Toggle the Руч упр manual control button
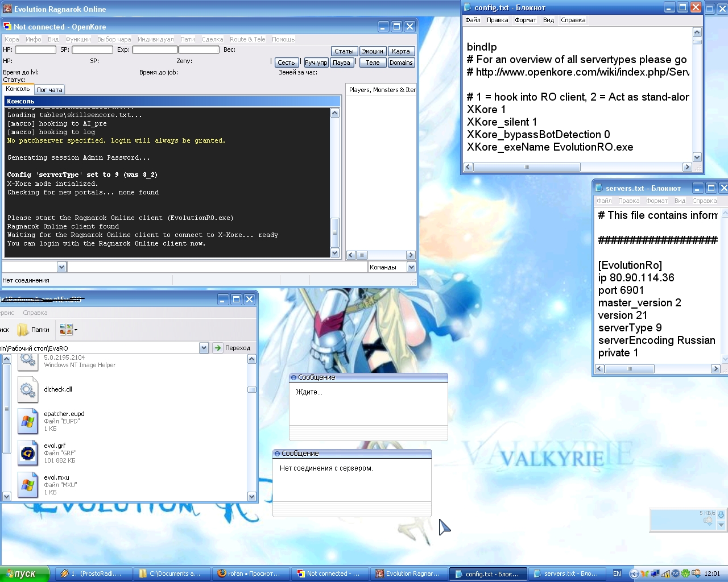 coord(316,63)
